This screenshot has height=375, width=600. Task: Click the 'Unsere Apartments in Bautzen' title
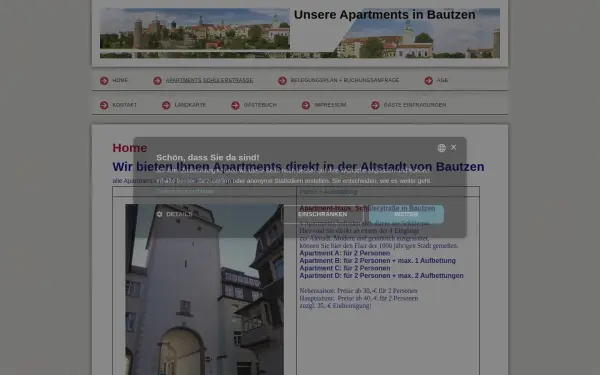coord(385,15)
